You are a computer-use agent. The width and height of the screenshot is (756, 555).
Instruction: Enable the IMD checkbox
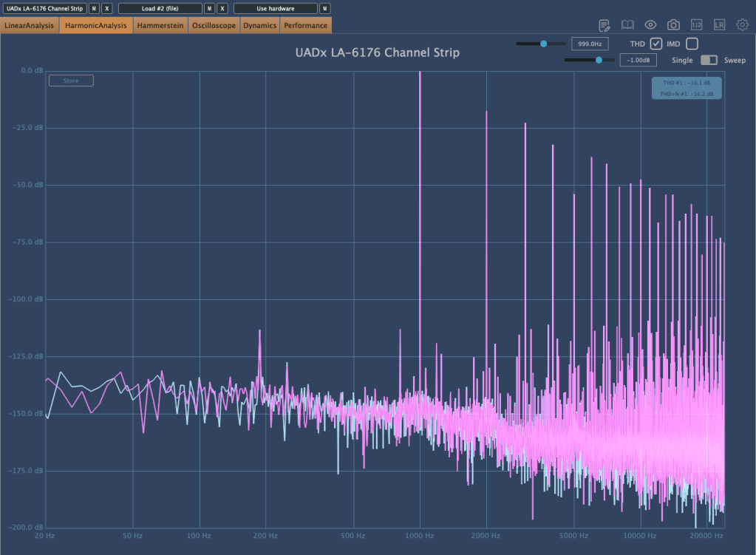point(692,44)
